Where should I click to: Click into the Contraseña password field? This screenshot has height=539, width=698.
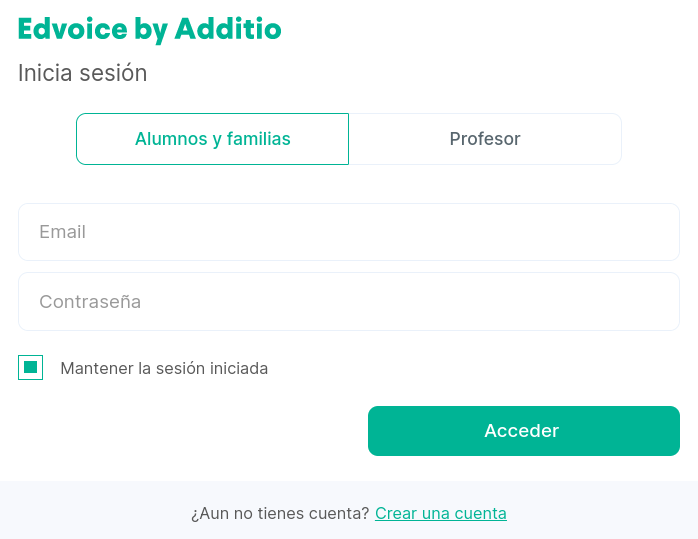349,302
